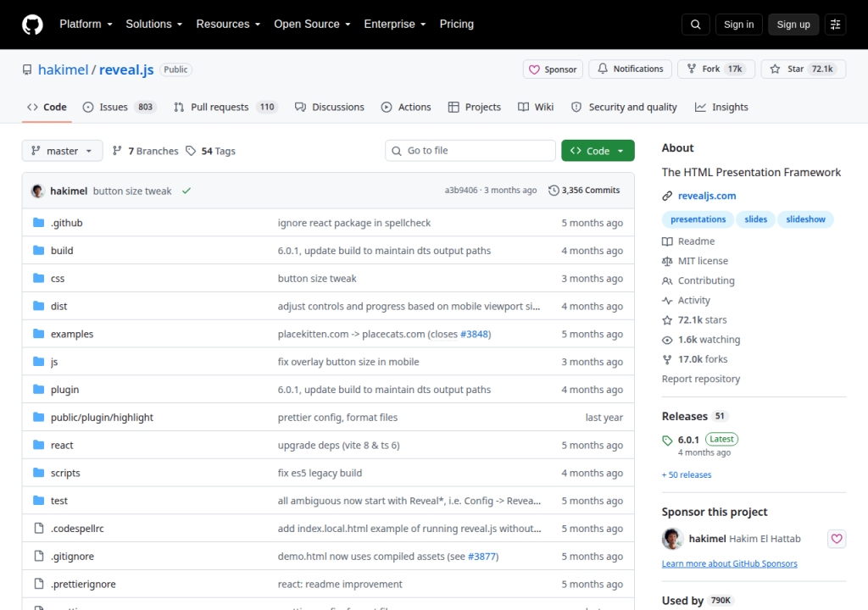Open the Activity pulse icon

(667, 301)
